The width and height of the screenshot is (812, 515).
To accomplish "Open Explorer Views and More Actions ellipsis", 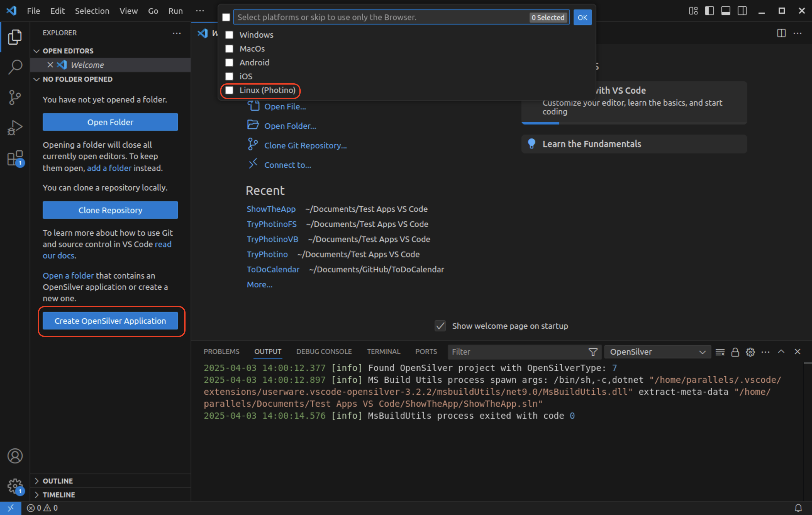I will pyautogui.click(x=177, y=33).
